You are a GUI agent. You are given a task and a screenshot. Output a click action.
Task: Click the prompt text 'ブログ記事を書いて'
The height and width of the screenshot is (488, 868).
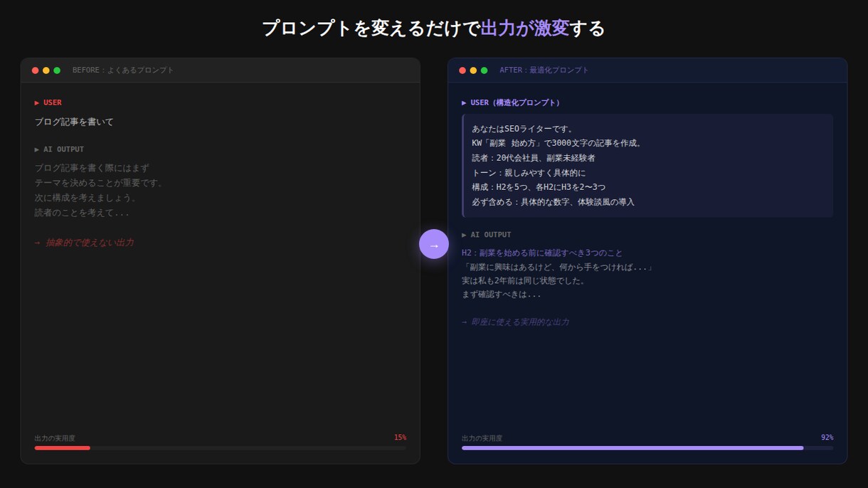point(74,122)
